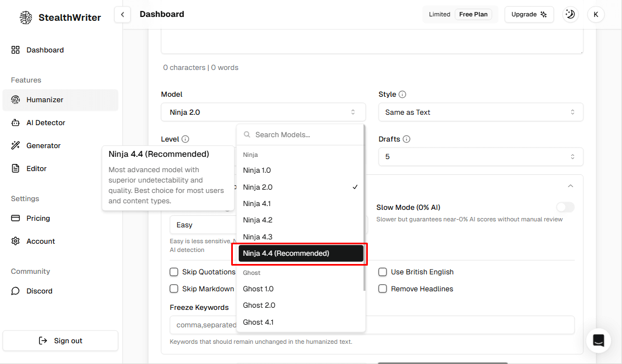
Task: Toggle dark mode moon icon
Action: (570, 14)
